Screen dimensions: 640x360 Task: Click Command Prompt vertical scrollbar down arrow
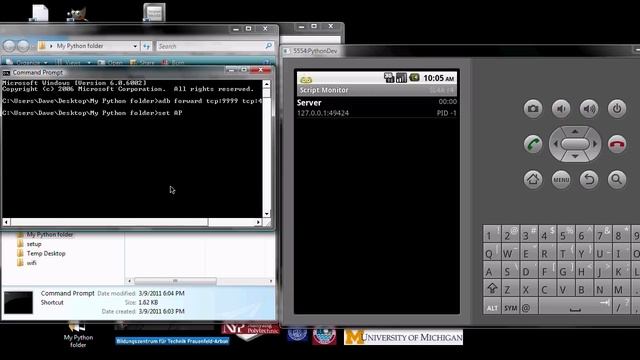pyautogui.click(x=267, y=213)
